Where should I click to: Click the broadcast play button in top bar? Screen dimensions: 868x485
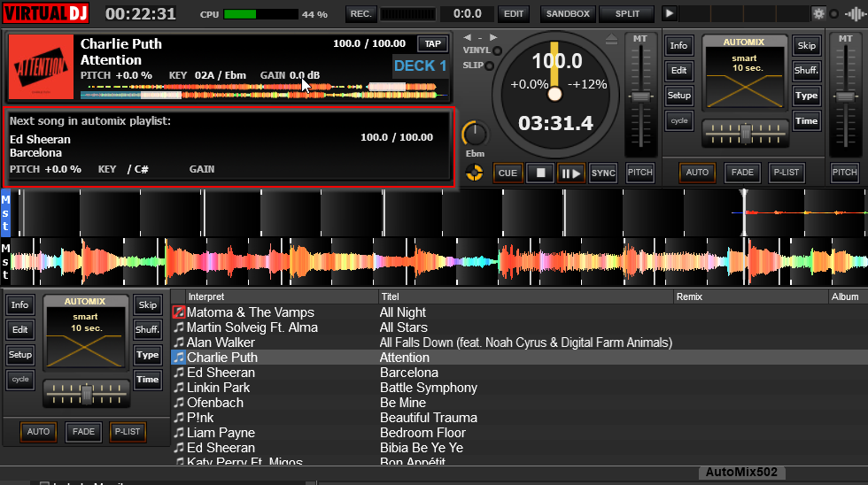coord(670,13)
